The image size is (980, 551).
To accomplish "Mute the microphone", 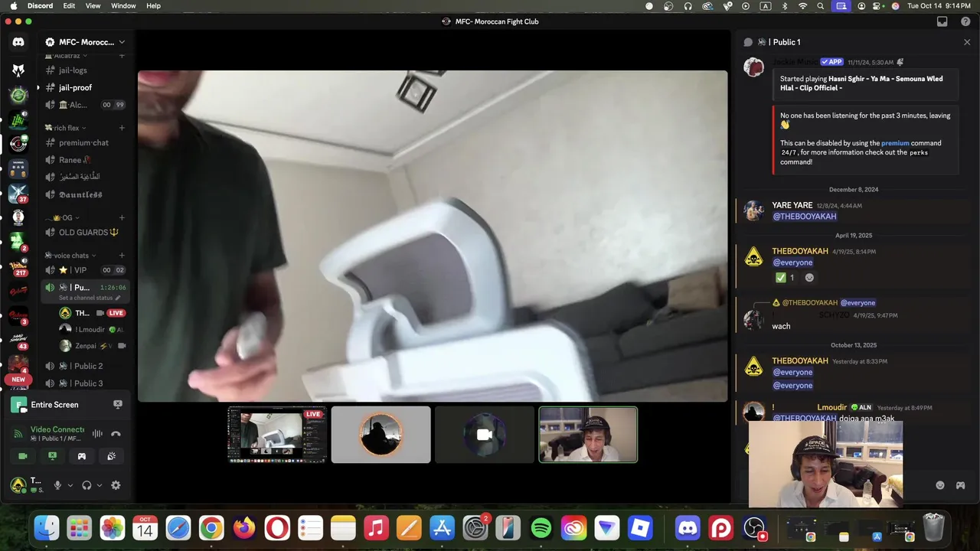I will click(57, 485).
